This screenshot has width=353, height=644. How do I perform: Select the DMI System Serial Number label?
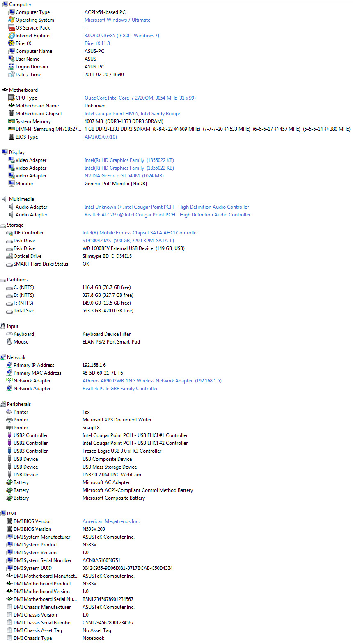tap(42, 560)
